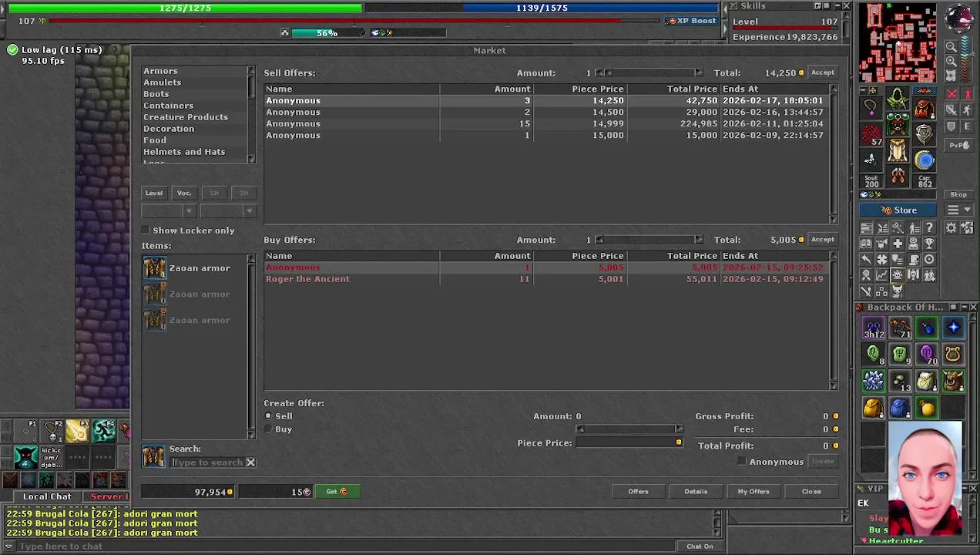This screenshot has width=980, height=555.
Task: Click the open book cyclopedia icon
Action: tap(866, 244)
